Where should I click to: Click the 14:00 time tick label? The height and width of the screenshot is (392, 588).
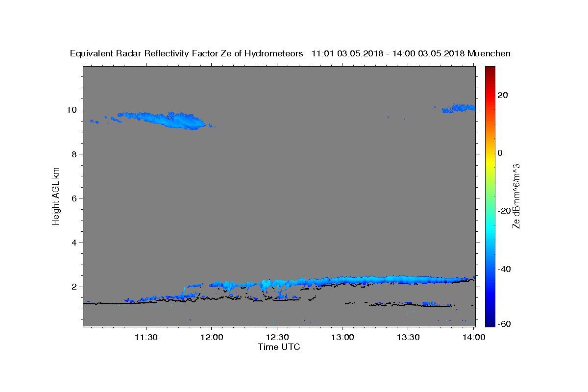click(x=473, y=338)
